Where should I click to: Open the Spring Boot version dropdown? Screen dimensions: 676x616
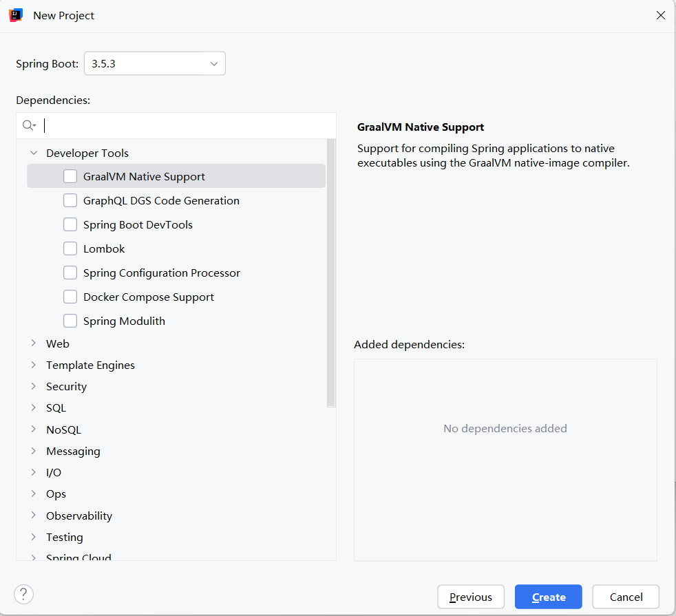[x=155, y=64]
